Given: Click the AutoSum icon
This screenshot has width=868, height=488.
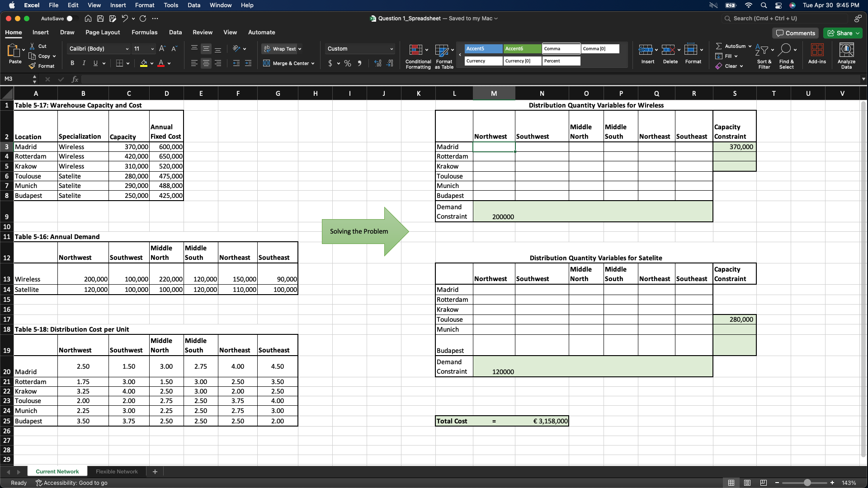Looking at the screenshot, I should pyautogui.click(x=719, y=46).
